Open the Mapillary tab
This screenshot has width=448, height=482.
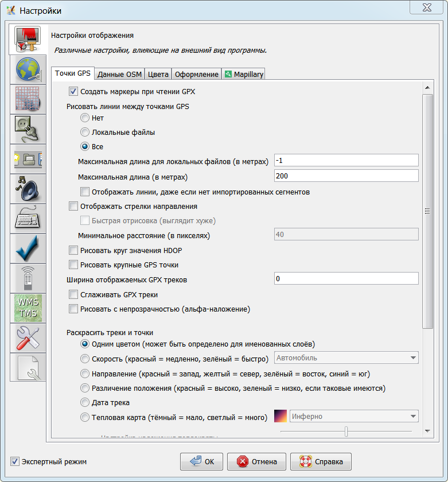click(x=244, y=75)
